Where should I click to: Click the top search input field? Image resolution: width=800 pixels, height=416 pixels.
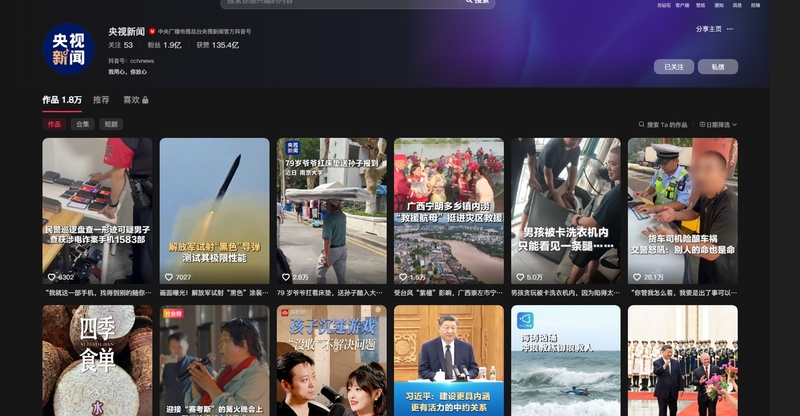pyautogui.click(x=340, y=2)
